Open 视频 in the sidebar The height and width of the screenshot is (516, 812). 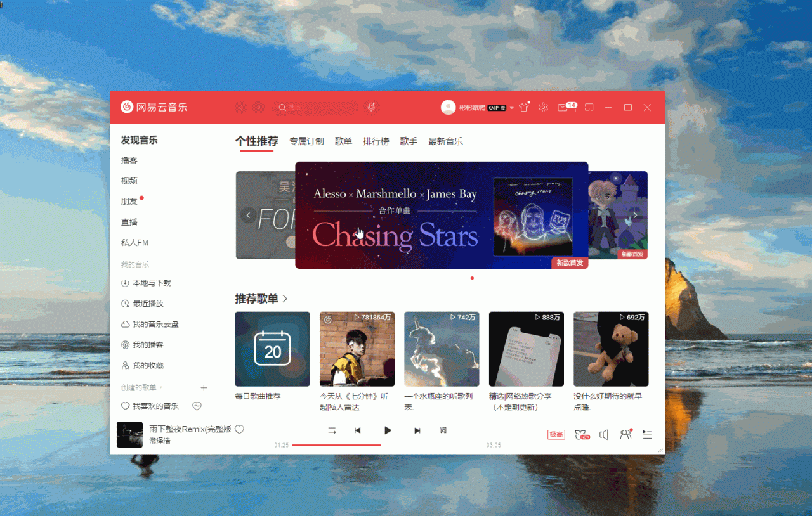129,181
